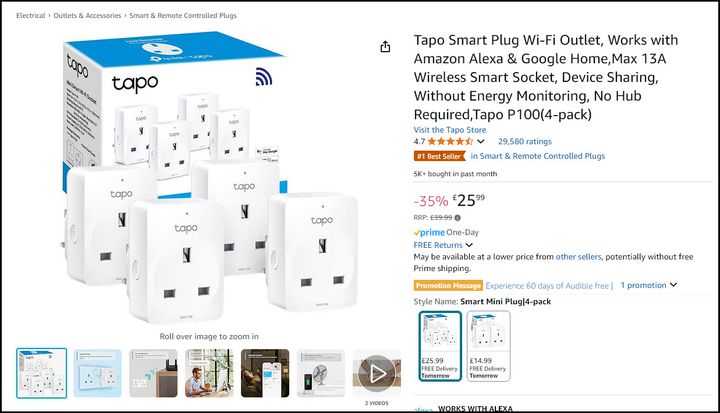The image size is (720, 413).
Task: Select the £14.99 style option
Action: (489, 346)
